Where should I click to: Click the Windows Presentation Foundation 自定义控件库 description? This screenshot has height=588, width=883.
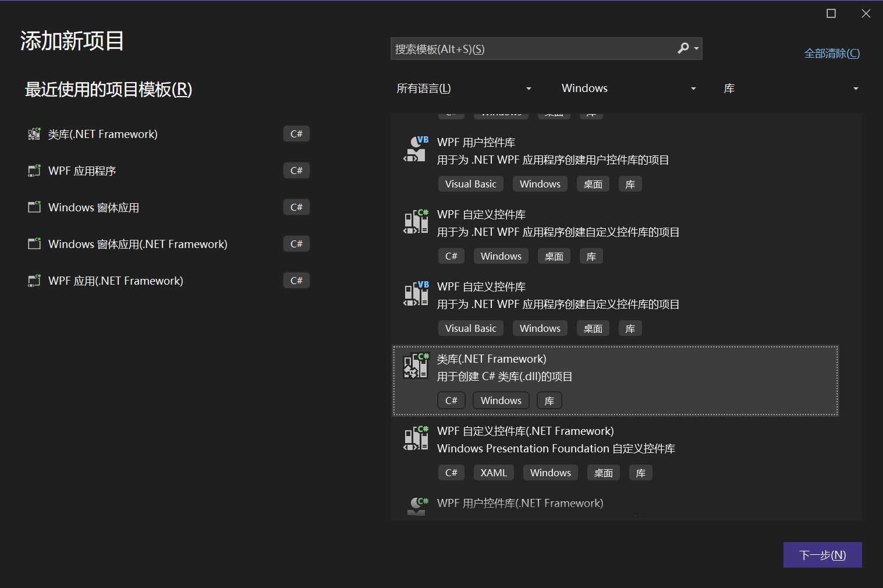tap(556, 449)
